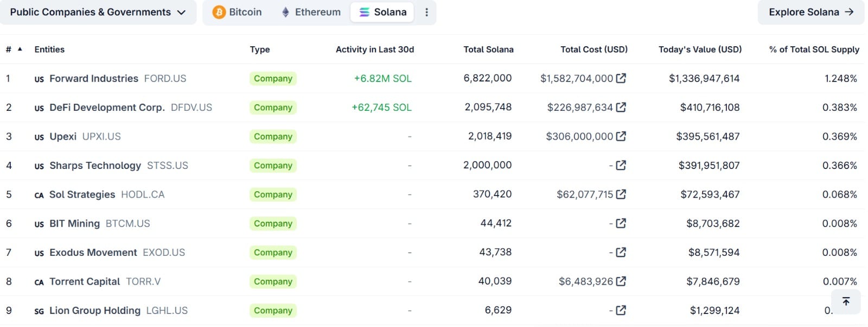Click the arrow icon in Explore Solana
The width and height of the screenshot is (868, 327).
click(x=850, y=12)
